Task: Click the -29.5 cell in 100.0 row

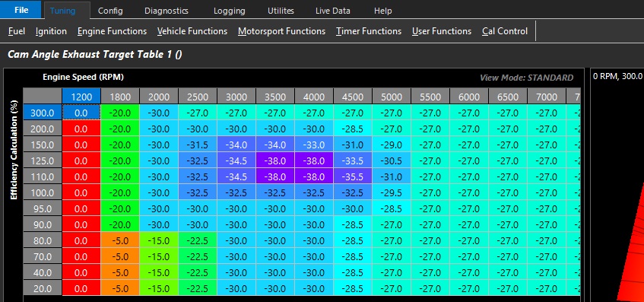Action: [392, 192]
